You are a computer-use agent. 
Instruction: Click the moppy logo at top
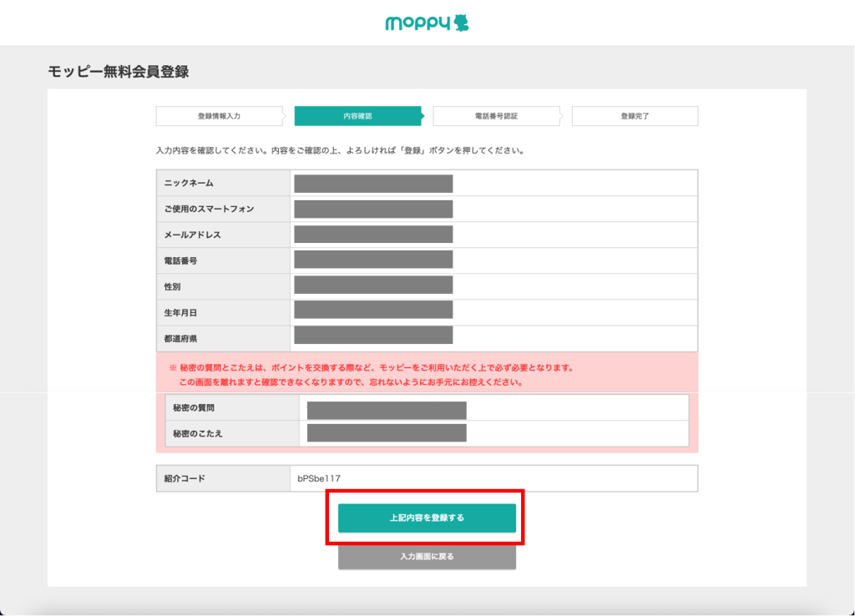427,23
